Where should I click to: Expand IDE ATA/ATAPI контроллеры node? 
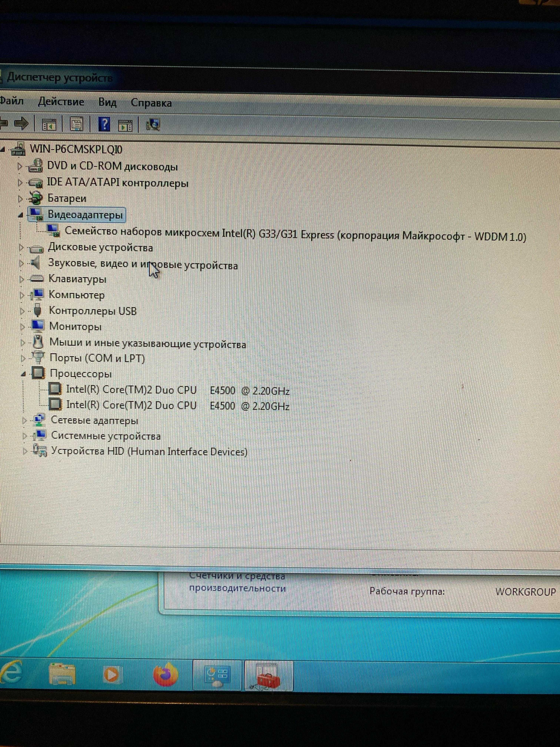[x=20, y=183]
